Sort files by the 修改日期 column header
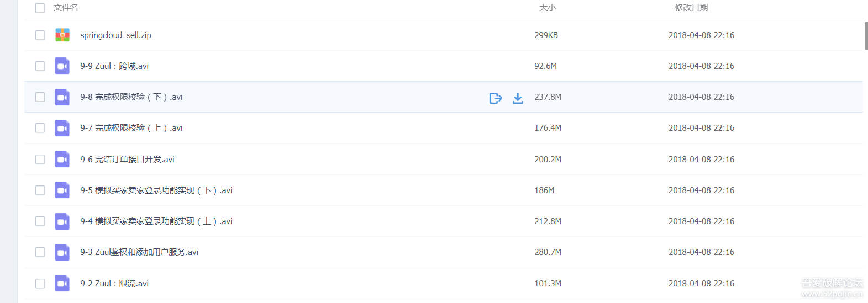The image size is (868, 303). (x=691, y=8)
